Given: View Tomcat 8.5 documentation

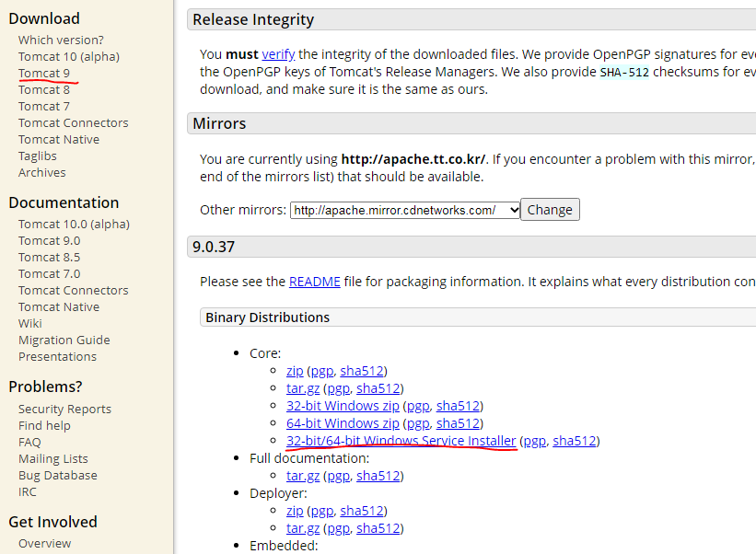Looking at the screenshot, I should [49, 258].
